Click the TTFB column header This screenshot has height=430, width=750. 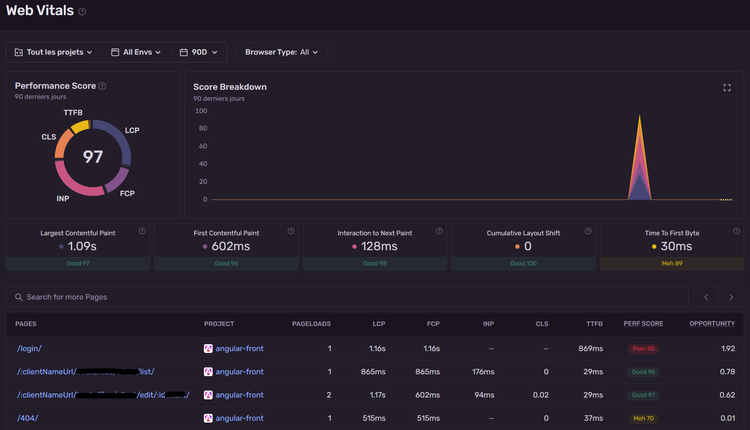595,324
